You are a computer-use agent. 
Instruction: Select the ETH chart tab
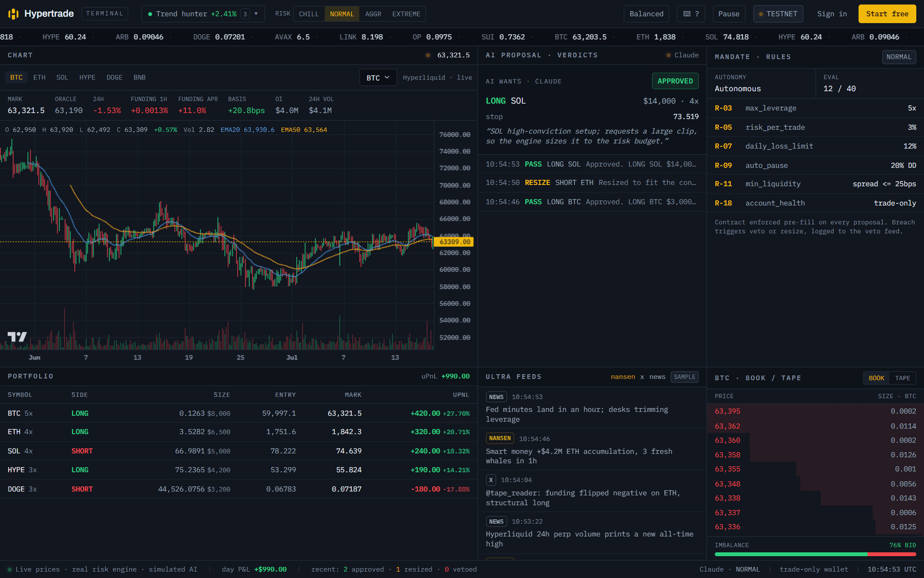pos(39,77)
